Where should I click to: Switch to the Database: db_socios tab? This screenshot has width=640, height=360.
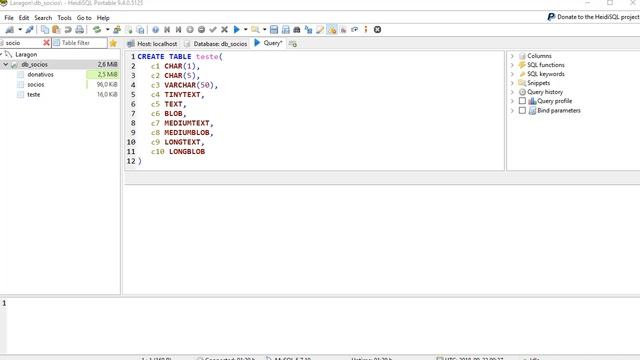215,44
